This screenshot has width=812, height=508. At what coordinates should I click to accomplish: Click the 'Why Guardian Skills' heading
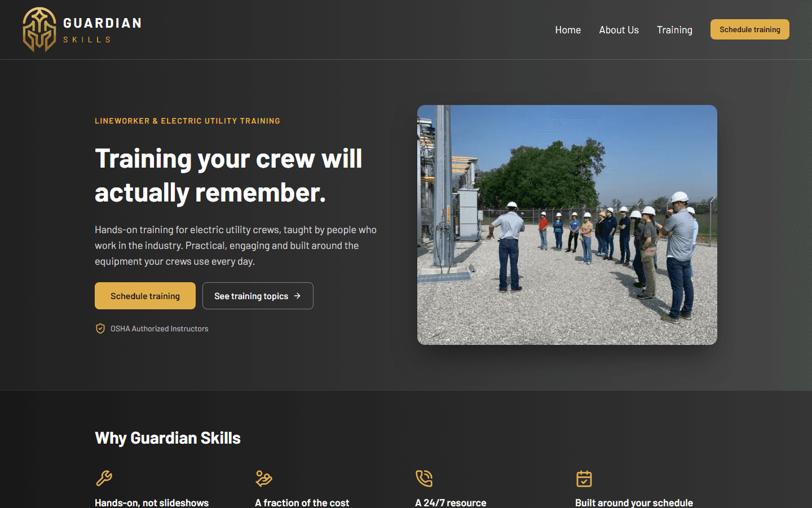(x=167, y=438)
